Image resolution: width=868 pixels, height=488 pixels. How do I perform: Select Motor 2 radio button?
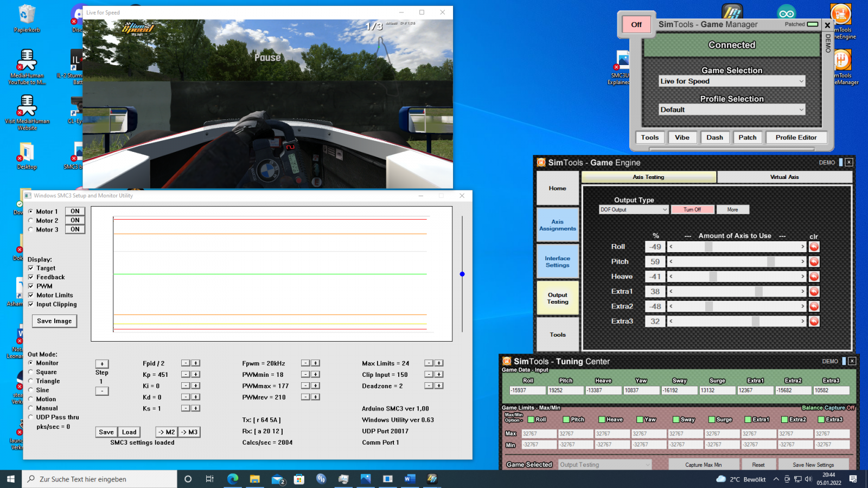tap(30, 221)
